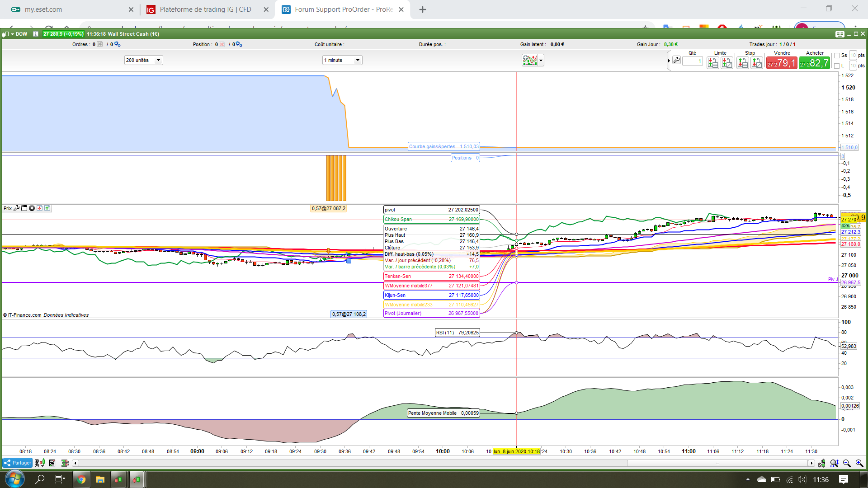Click the second Stop order icon
Screen dimensions: 868x488
756,63
